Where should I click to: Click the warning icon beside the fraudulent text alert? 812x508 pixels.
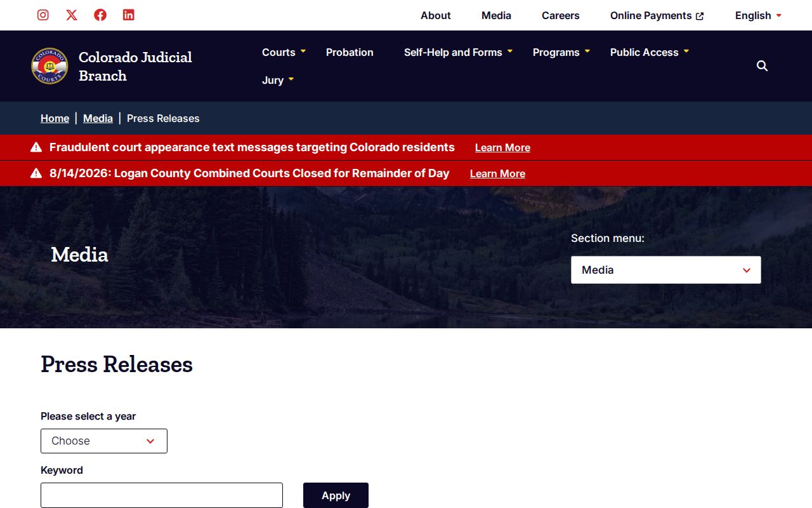pyautogui.click(x=36, y=147)
